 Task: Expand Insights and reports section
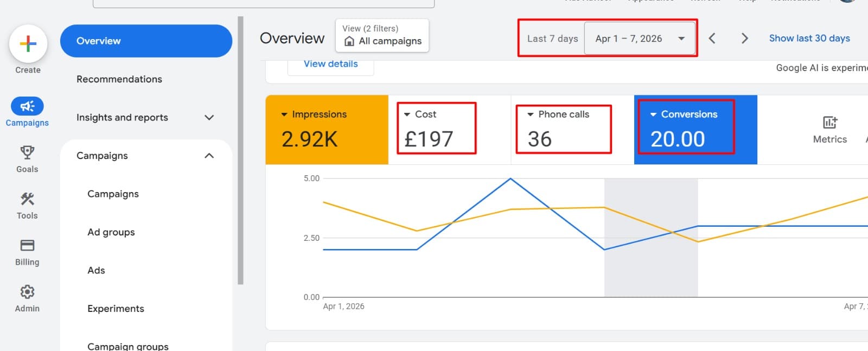click(x=209, y=117)
